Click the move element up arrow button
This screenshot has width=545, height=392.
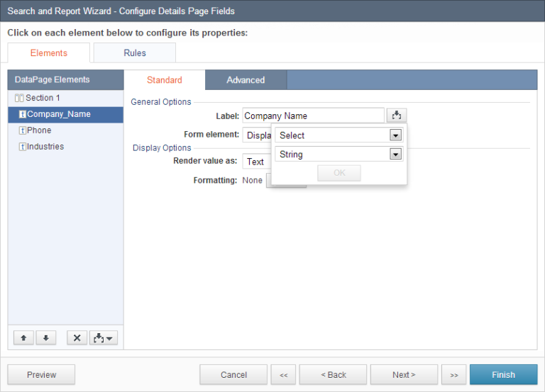[23, 338]
